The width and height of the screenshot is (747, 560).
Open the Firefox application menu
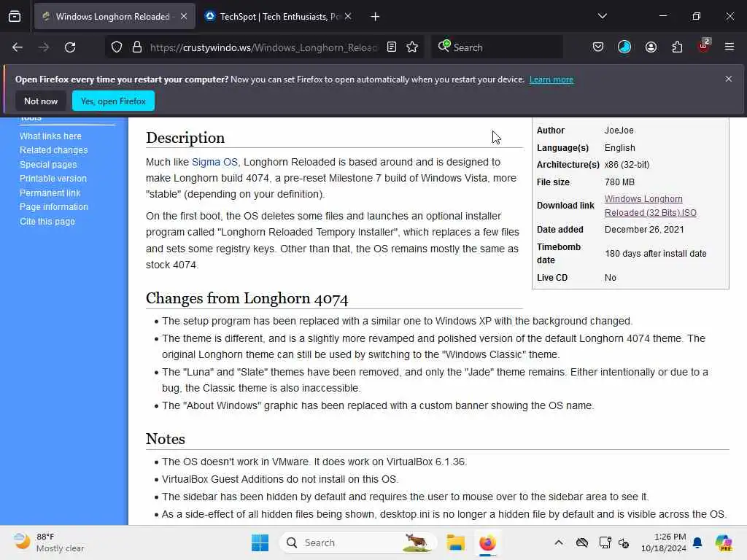pos(729,47)
